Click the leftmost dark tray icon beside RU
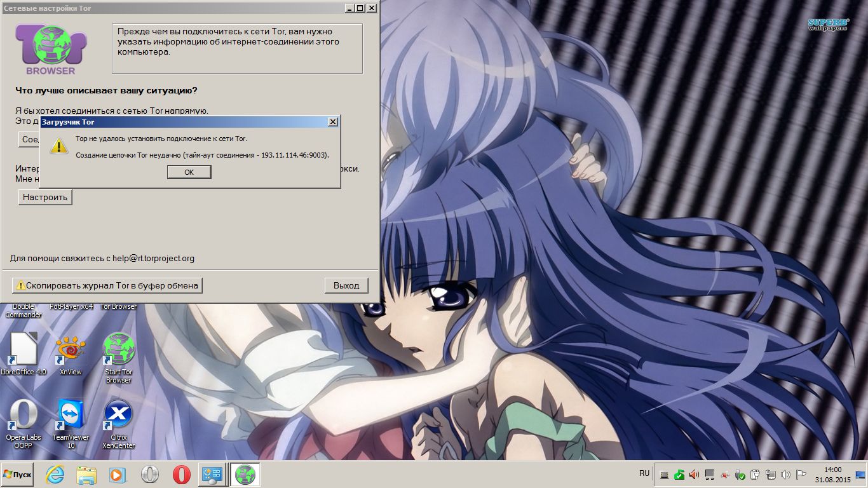 coord(664,475)
